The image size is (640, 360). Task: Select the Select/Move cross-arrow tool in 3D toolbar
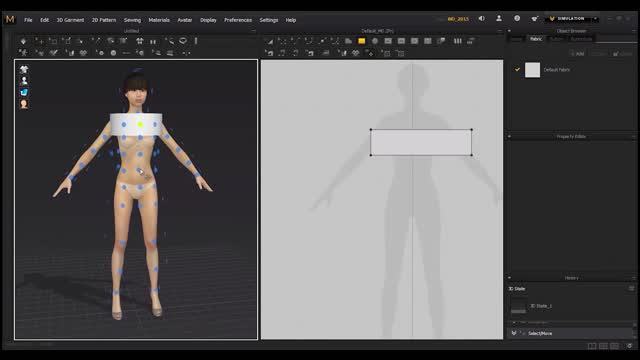point(40,41)
